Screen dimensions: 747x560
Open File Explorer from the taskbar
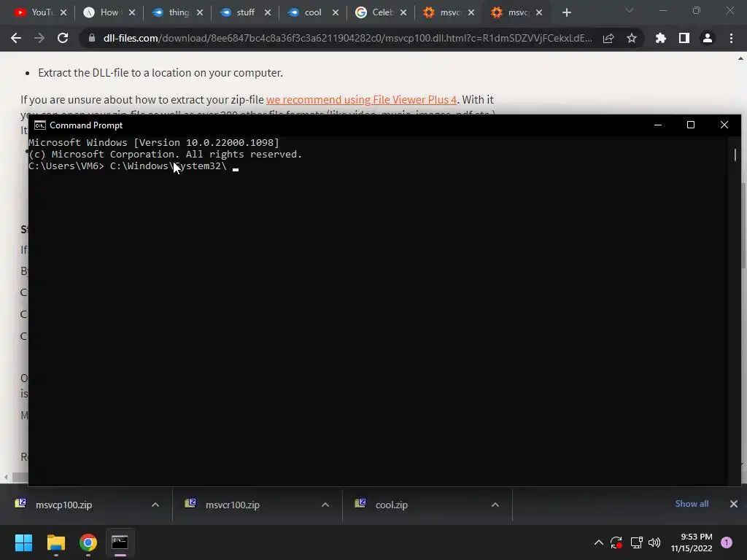coord(55,542)
